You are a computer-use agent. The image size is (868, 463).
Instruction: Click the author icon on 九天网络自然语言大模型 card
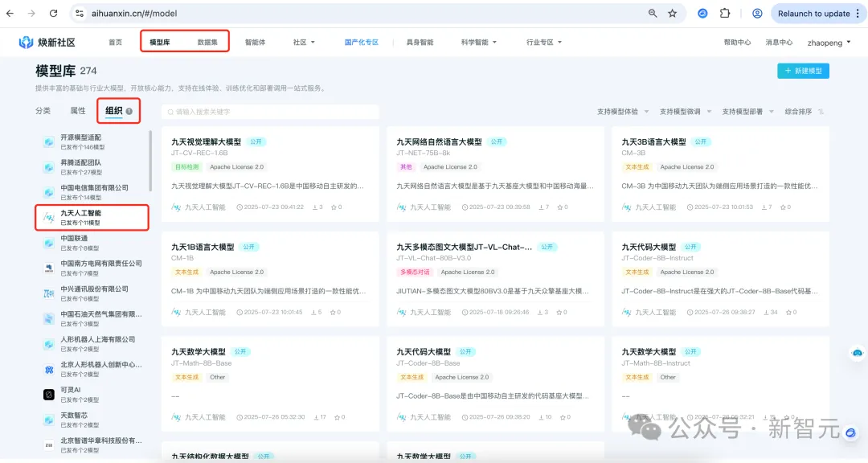[x=401, y=207]
